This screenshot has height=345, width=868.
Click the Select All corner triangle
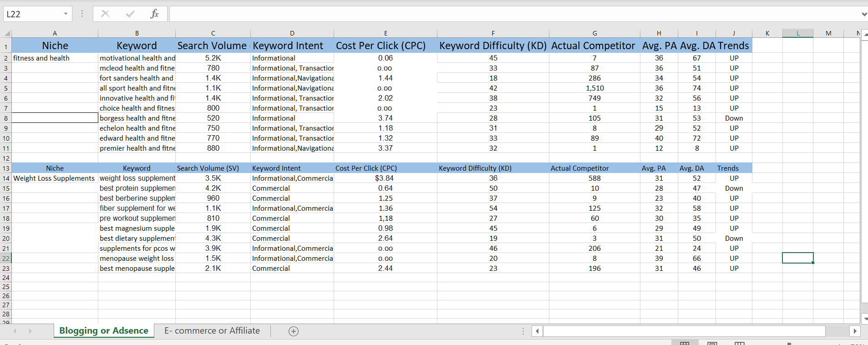click(7, 33)
